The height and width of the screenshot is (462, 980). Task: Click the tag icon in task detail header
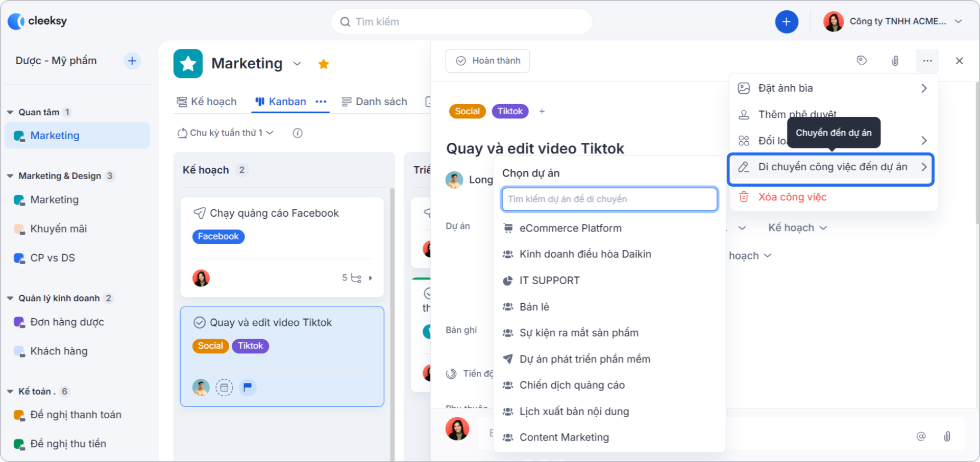[x=862, y=61]
